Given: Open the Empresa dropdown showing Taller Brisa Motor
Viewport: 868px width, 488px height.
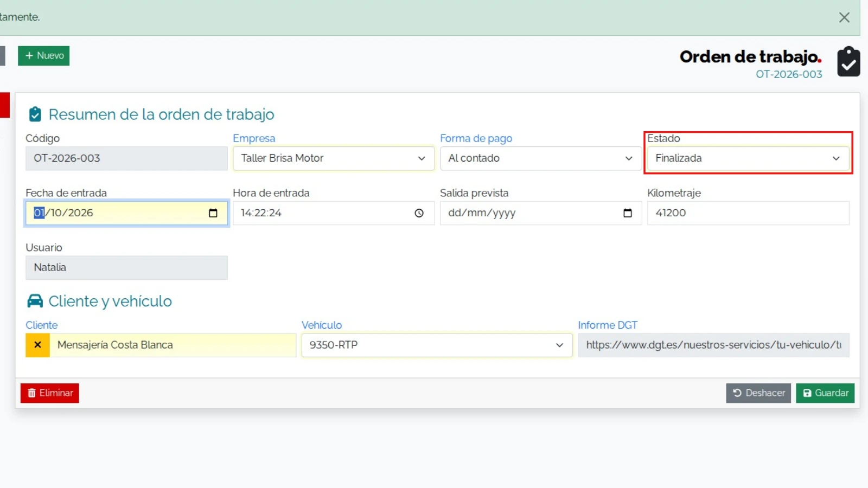Looking at the screenshot, I should point(334,158).
